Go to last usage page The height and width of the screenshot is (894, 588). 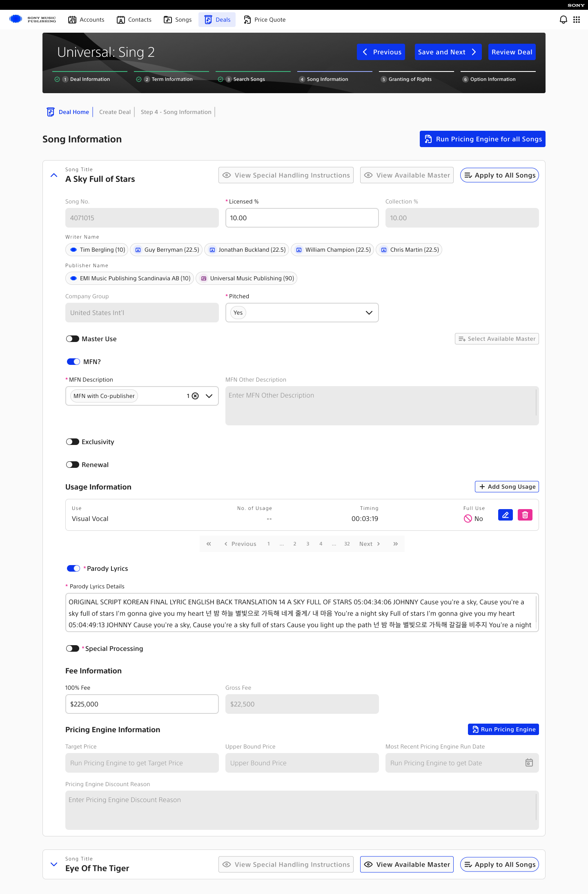(395, 544)
